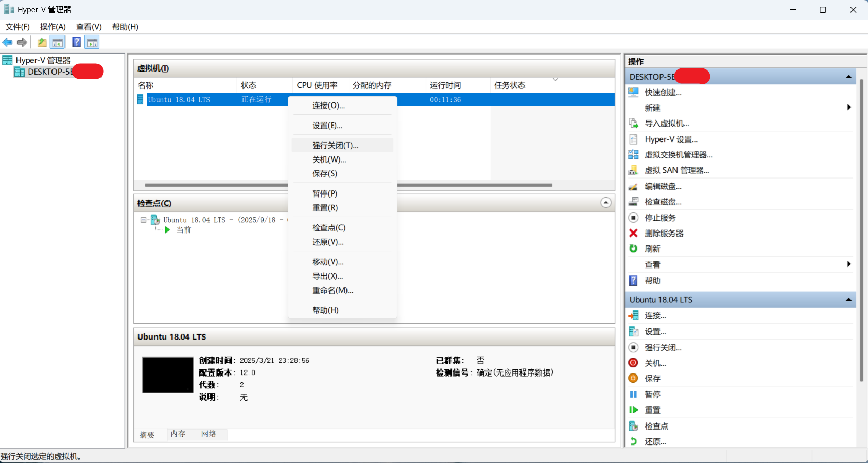Screen dimensions: 868x463
Task: Click the green 重置 reset icon in actions pane
Action: [633, 410]
